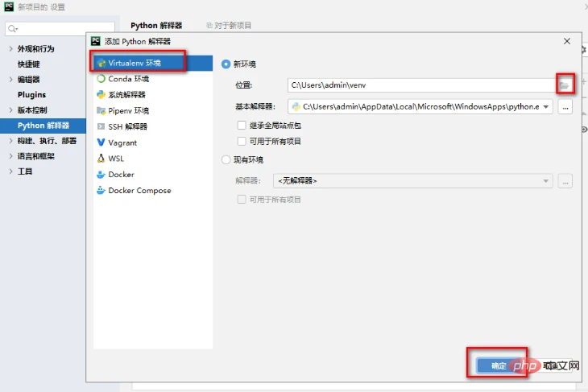Click into the 位置 path field
The width and height of the screenshot is (588, 392).
tap(419, 84)
